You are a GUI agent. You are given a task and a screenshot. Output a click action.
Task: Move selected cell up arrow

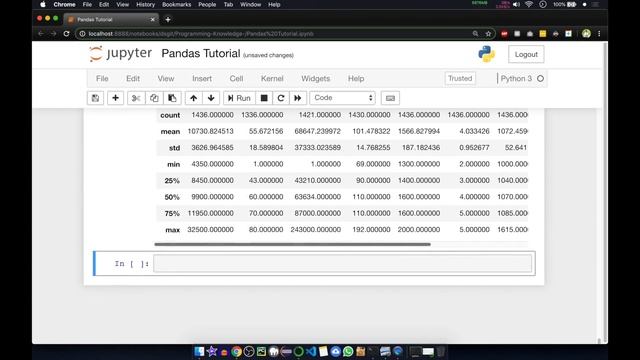pos(193,98)
